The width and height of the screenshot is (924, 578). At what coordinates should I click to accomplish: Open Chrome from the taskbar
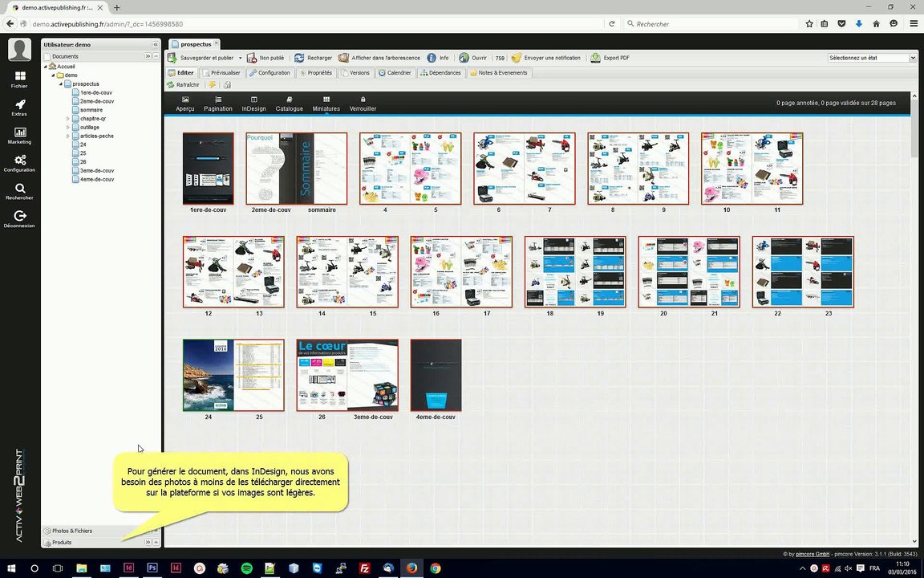click(x=436, y=568)
